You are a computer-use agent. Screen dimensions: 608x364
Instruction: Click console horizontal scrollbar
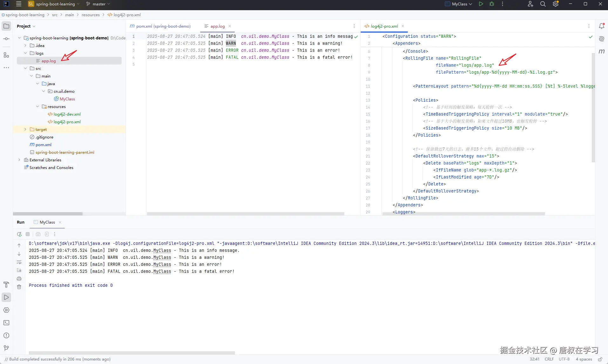132,353
